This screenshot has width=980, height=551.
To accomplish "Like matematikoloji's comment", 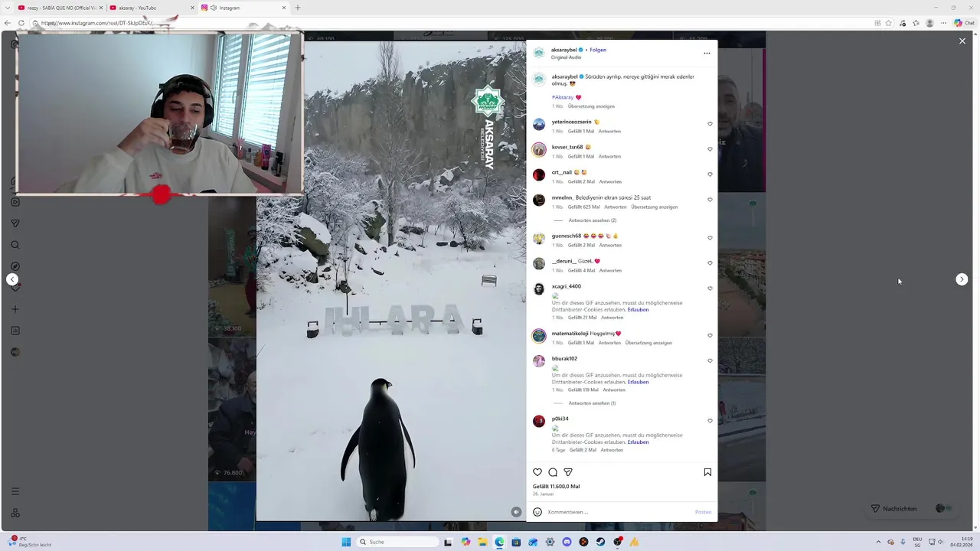I will click(710, 336).
